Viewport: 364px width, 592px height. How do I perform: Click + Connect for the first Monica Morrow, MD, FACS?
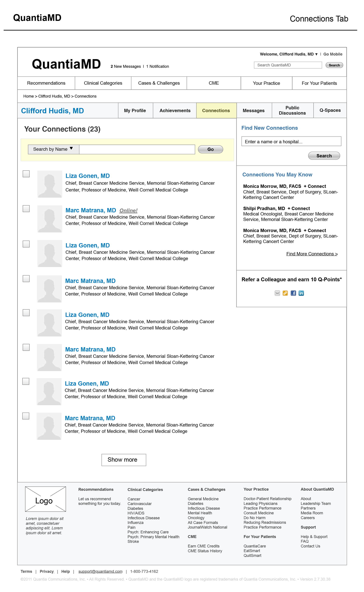pos(315,186)
